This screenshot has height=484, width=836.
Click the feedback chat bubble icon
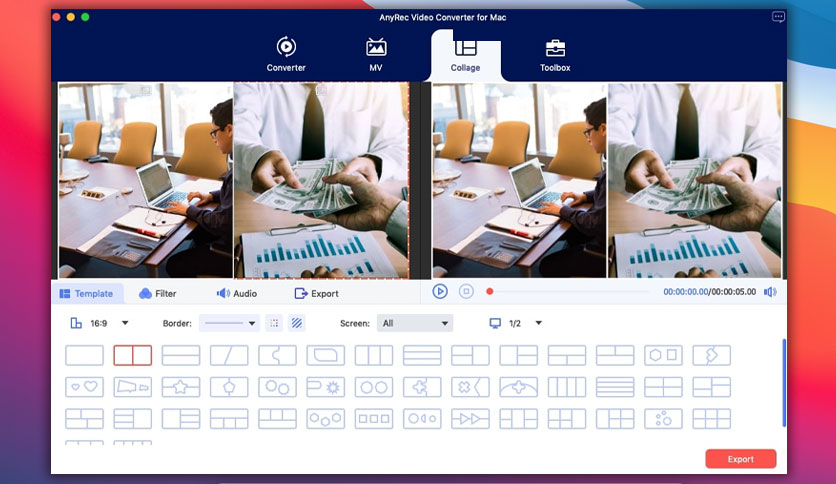(778, 17)
